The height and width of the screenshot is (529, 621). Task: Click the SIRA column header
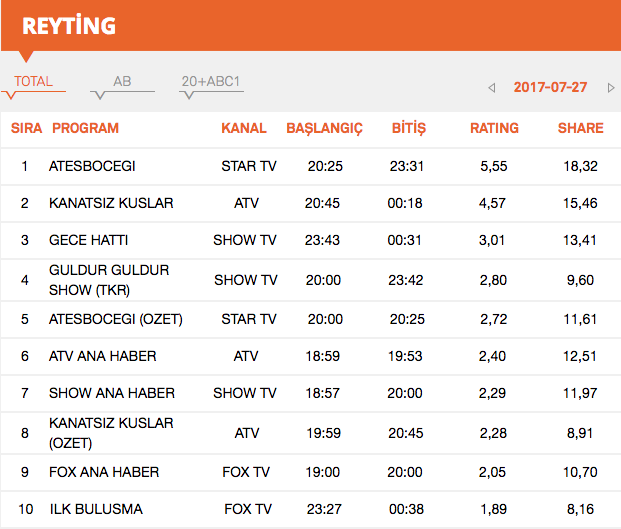pyautogui.click(x=26, y=128)
